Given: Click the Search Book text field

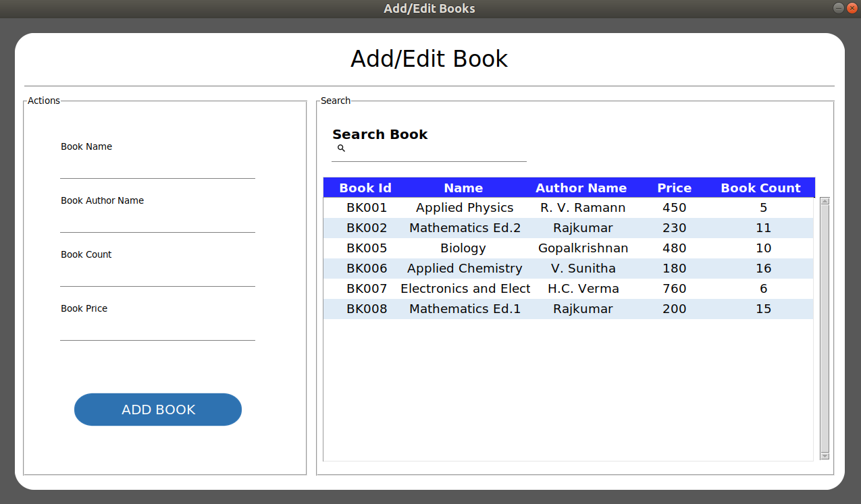Looking at the screenshot, I should point(436,151).
